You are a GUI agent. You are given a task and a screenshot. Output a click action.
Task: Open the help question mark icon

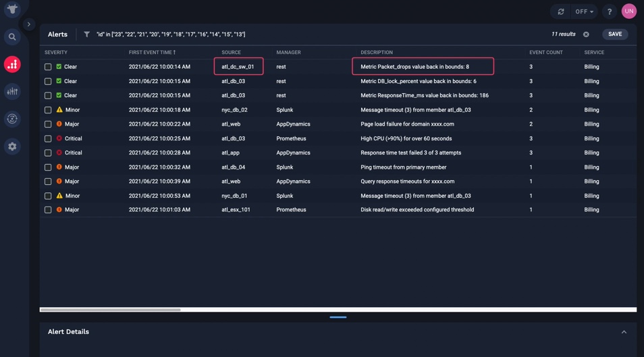click(x=610, y=11)
